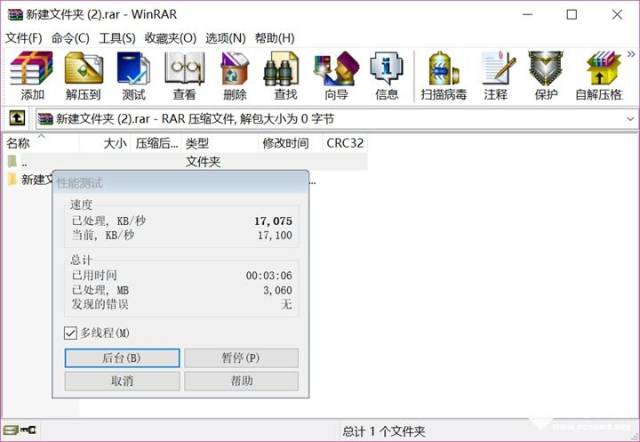Click the 解压到 (Extract to) icon
640x442 pixels.
click(83, 68)
